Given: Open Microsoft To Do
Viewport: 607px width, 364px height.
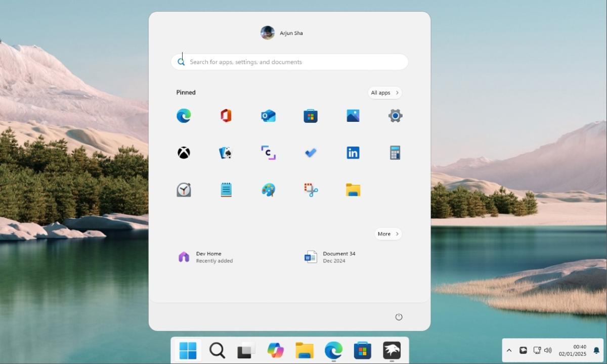Looking at the screenshot, I should 310,152.
